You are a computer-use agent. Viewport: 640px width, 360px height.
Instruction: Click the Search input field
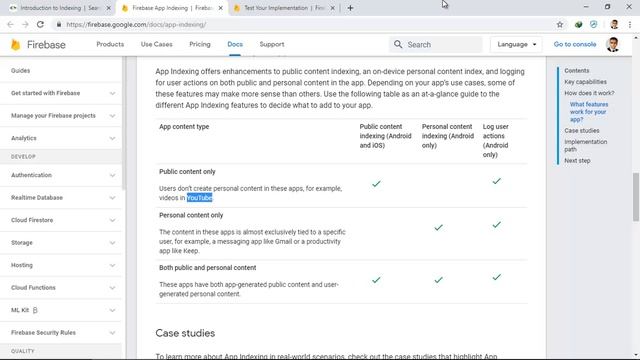436,44
